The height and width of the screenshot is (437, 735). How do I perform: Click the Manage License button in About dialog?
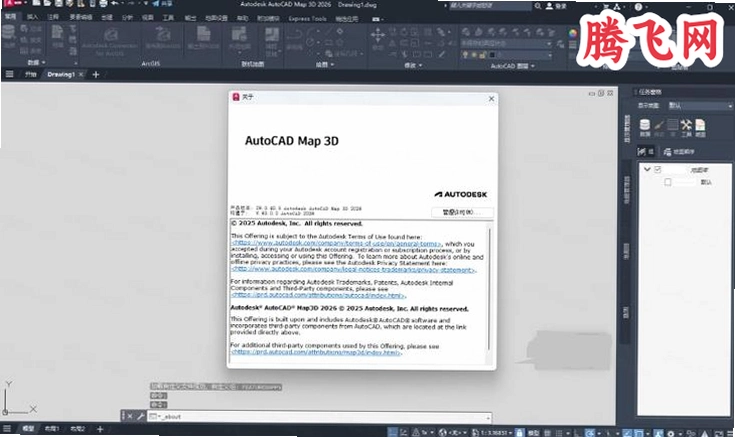pos(462,212)
